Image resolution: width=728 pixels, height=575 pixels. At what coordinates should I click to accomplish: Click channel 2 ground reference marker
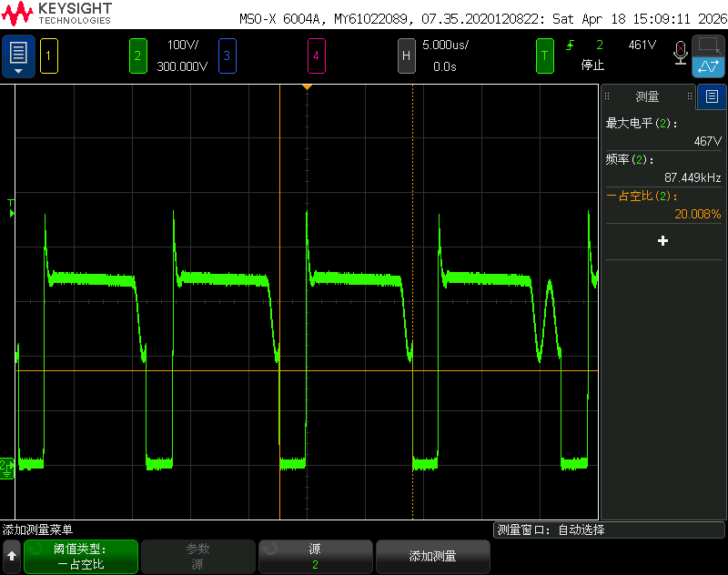point(7,469)
